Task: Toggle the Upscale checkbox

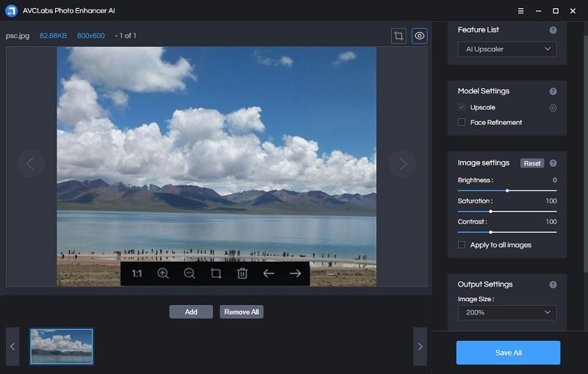Action: tap(462, 107)
